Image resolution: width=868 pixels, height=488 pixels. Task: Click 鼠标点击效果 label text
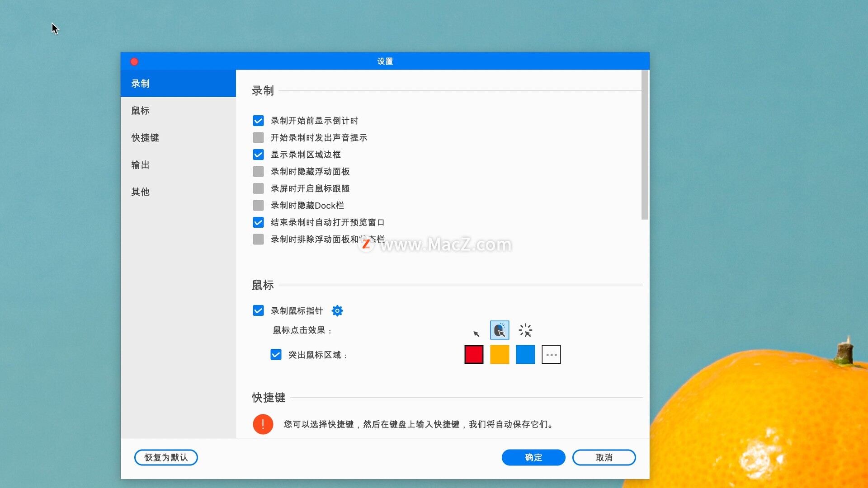(302, 330)
